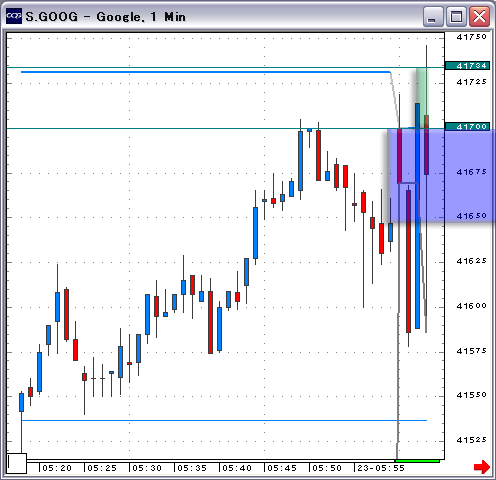Click the 41650 price scale value
The image size is (496, 480).
471,216
